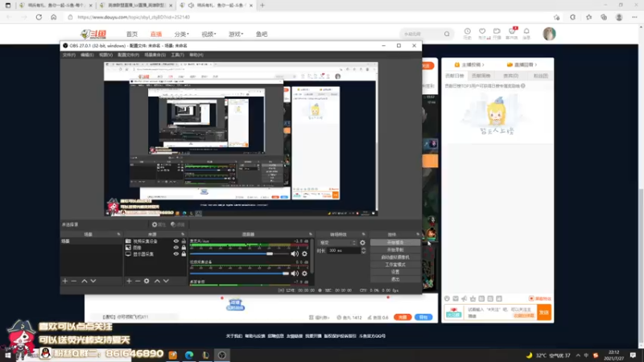Open Douyu user avatar in header
The width and height of the screenshot is (644, 362).
pos(549,34)
